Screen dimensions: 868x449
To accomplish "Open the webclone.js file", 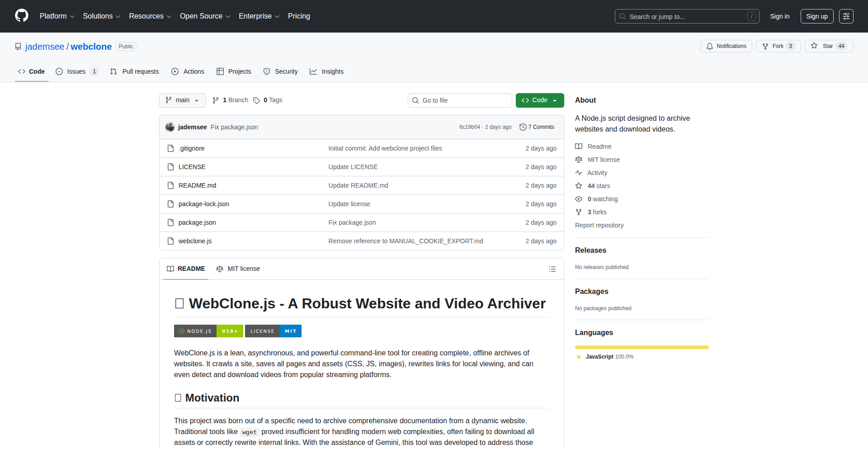I will coord(195,241).
